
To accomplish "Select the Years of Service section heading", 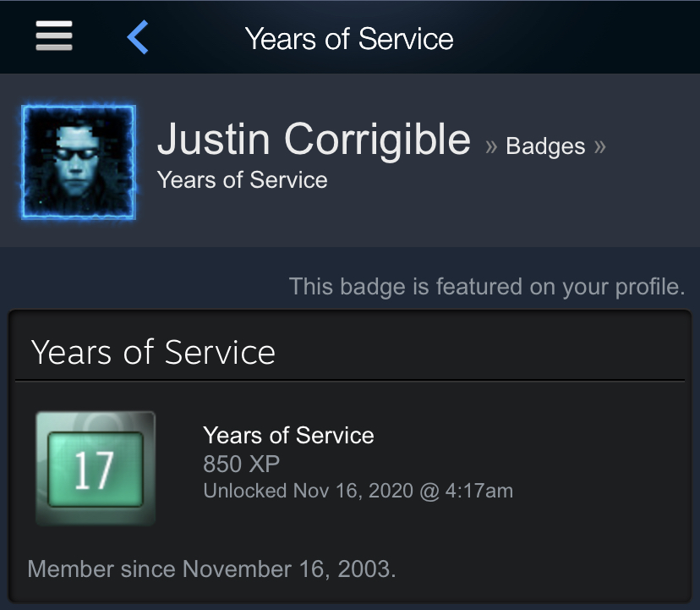I will (x=153, y=352).
